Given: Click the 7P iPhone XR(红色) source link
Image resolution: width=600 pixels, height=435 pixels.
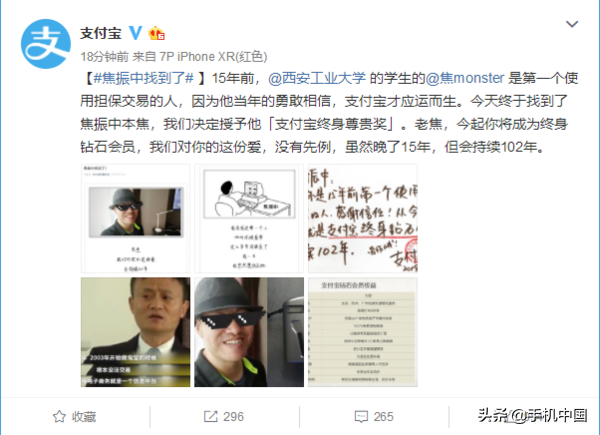Looking at the screenshot, I should (213, 57).
